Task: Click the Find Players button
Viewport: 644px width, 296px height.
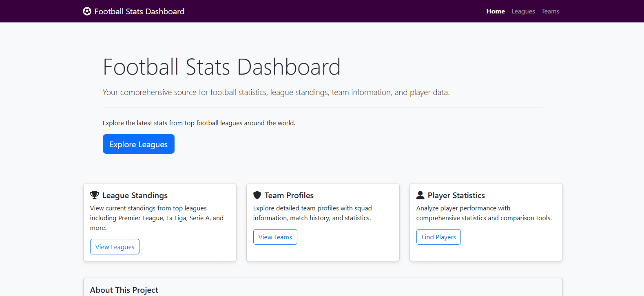Action: pyautogui.click(x=438, y=236)
